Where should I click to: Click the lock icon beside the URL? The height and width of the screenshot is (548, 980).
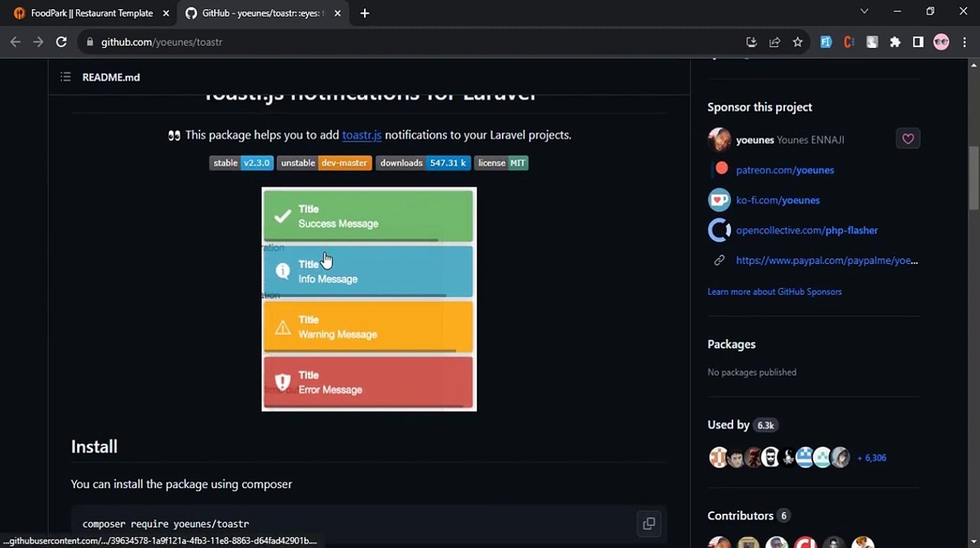click(90, 42)
